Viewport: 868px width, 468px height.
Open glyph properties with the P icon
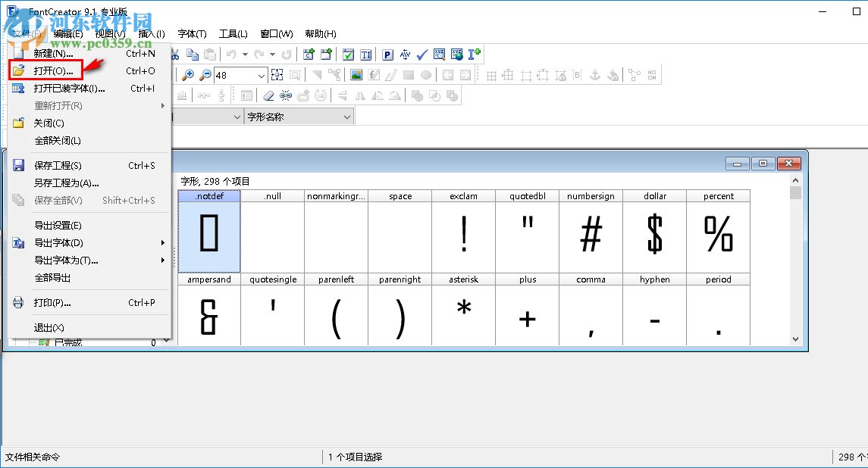point(387,55)
